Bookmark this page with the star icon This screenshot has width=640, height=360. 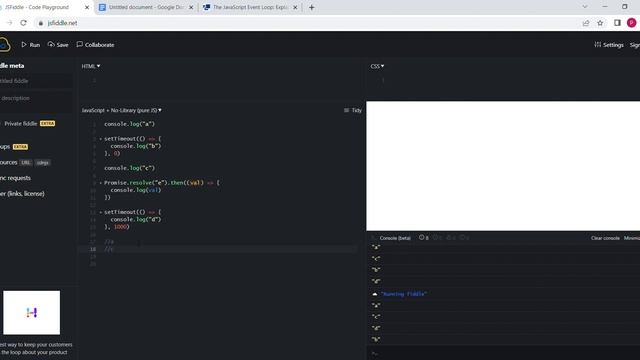click(x=600, y=23)
